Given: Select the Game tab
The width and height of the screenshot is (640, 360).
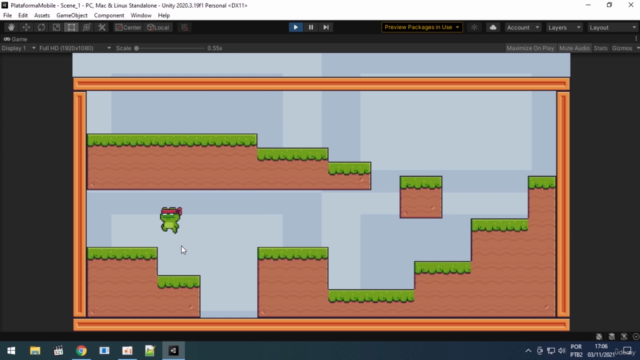Looking at the screenshot, I should 16,39.
